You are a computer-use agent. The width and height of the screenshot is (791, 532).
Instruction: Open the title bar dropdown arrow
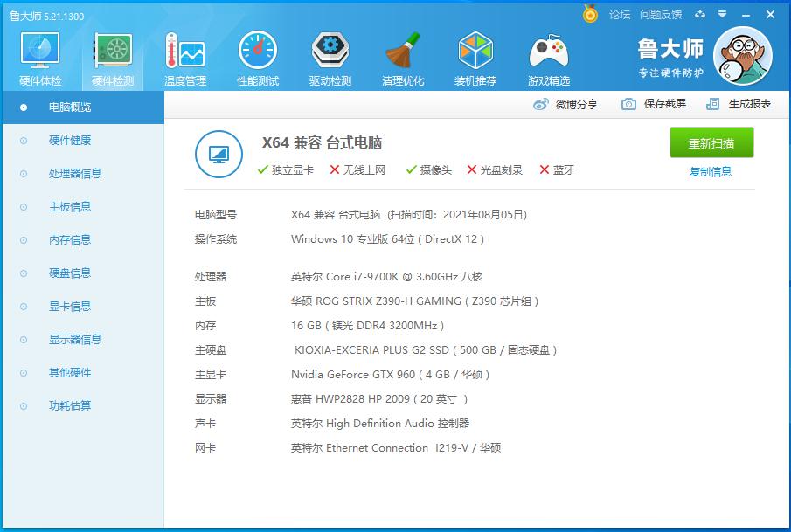click(722, 15)
